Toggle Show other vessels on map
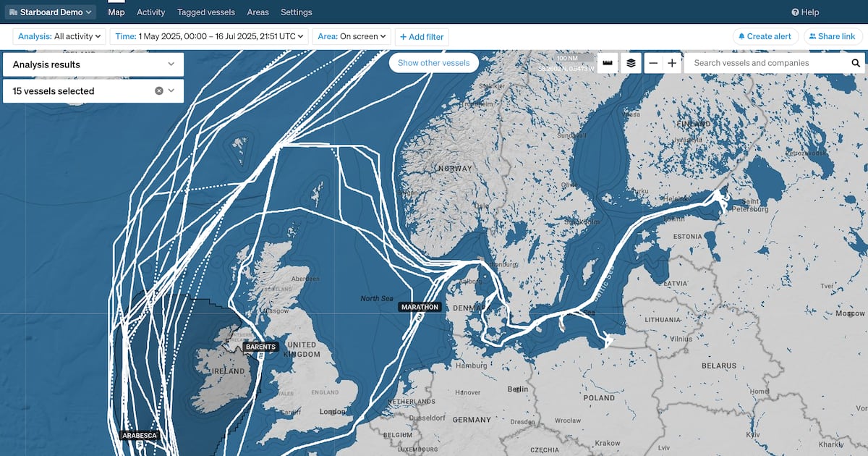The height and width of the screenshot is (456, 868). point(433,63)
